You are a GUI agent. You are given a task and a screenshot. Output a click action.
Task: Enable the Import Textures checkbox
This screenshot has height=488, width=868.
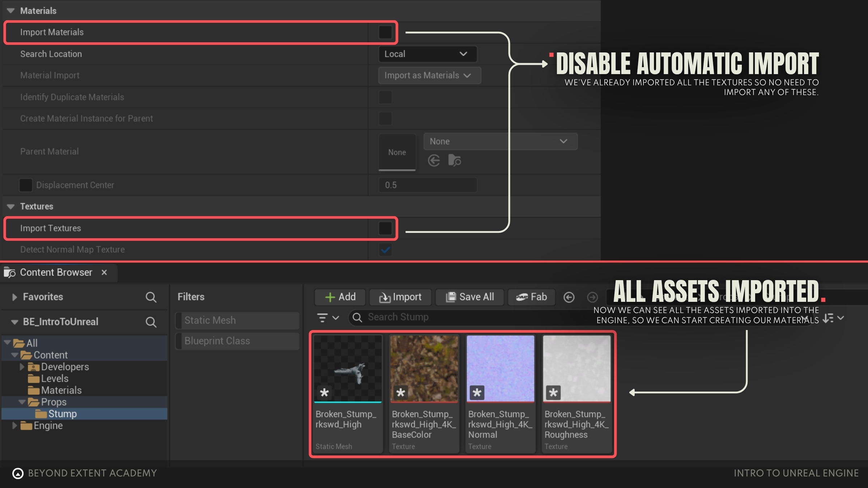pos(385,228)
